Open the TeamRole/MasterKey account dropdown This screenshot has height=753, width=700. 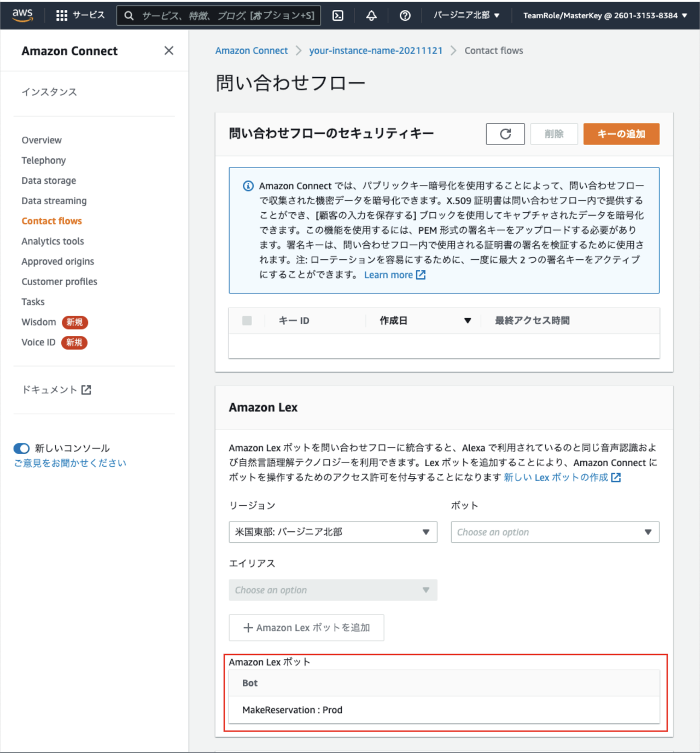[605, 15]
